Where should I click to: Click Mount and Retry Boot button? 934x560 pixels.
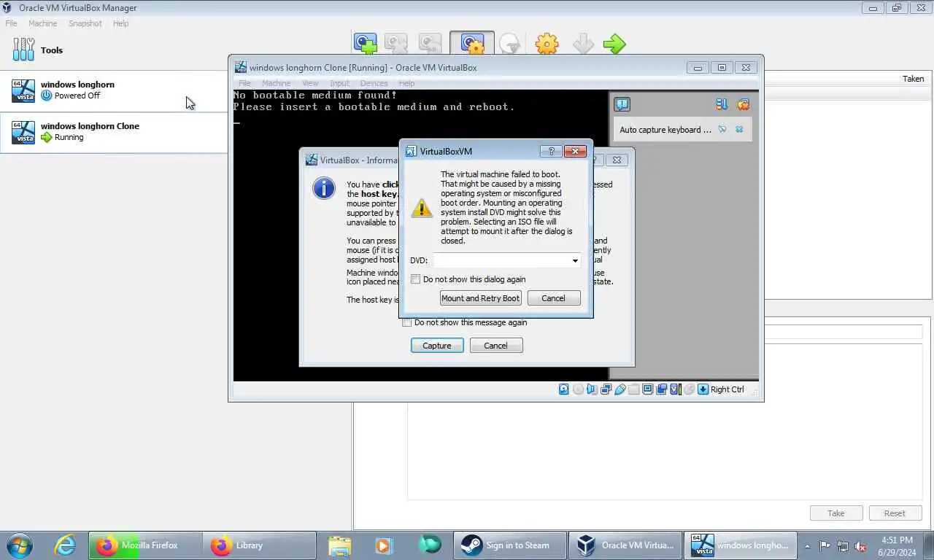click(481, 298)
